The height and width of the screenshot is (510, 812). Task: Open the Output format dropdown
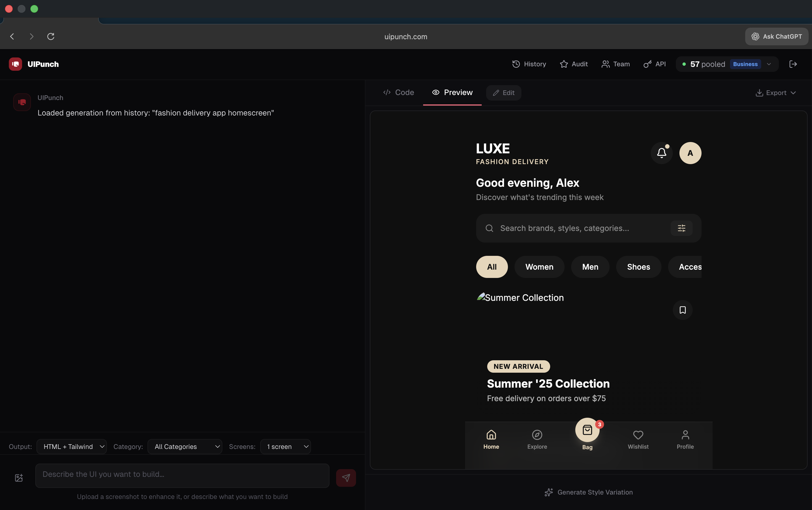click(x=72, y=446)
